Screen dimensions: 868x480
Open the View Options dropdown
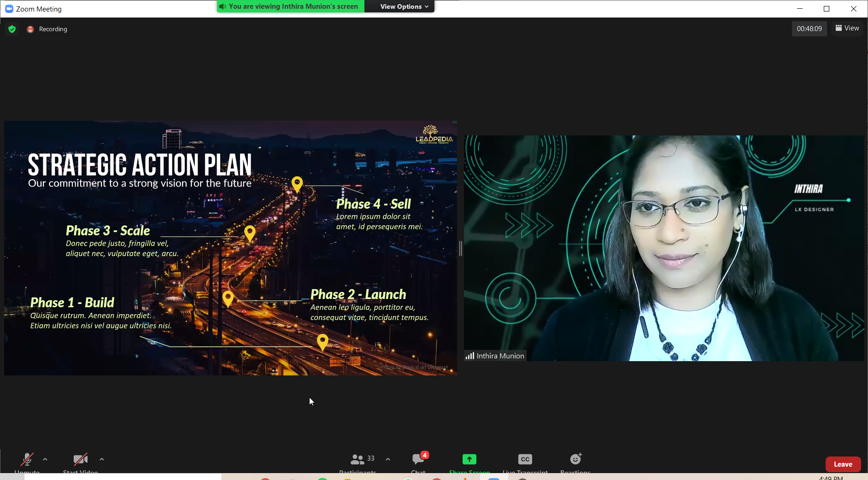coord(405,6)
